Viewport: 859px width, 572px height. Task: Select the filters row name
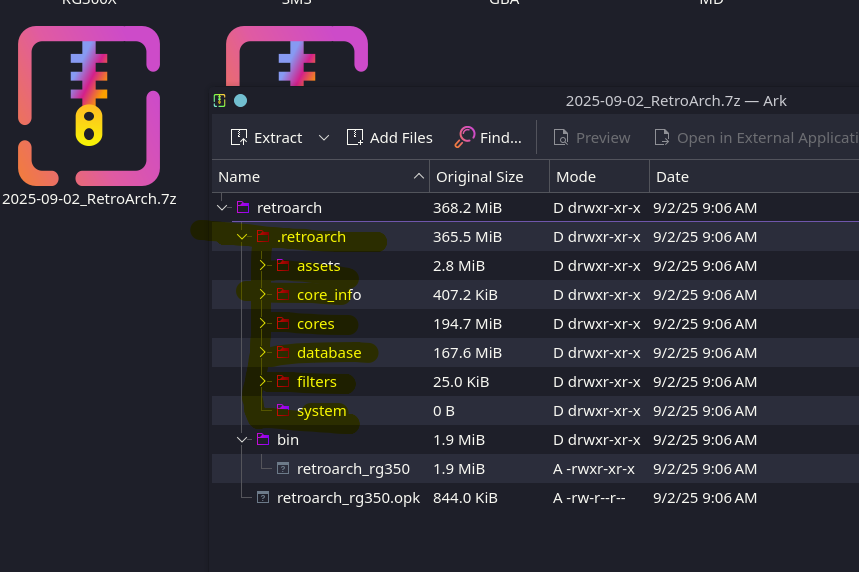click(317, 382)
